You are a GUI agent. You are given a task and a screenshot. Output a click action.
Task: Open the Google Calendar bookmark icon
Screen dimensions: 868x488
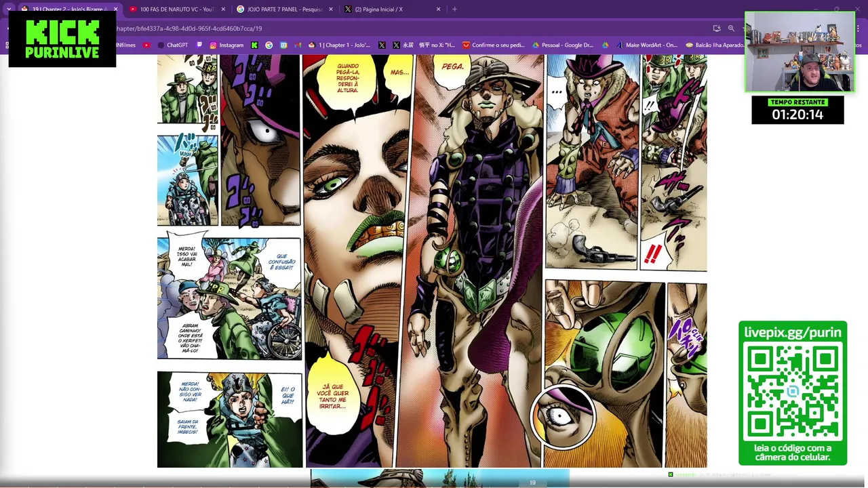283,45
